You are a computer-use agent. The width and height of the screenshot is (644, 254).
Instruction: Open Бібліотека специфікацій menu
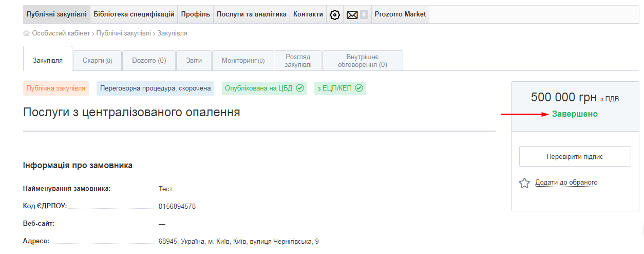tap(134, 14)
